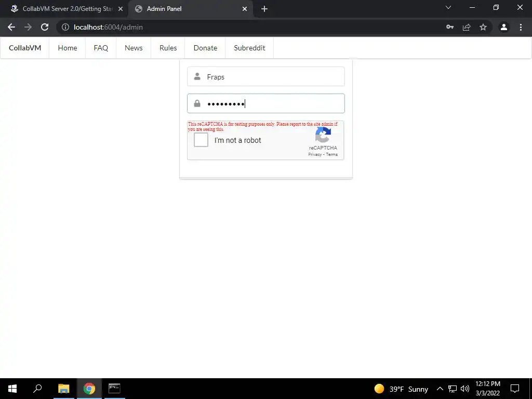Open the Command Prompt taskbar icon
Screen dimensions: 532x399
[114, 389]
